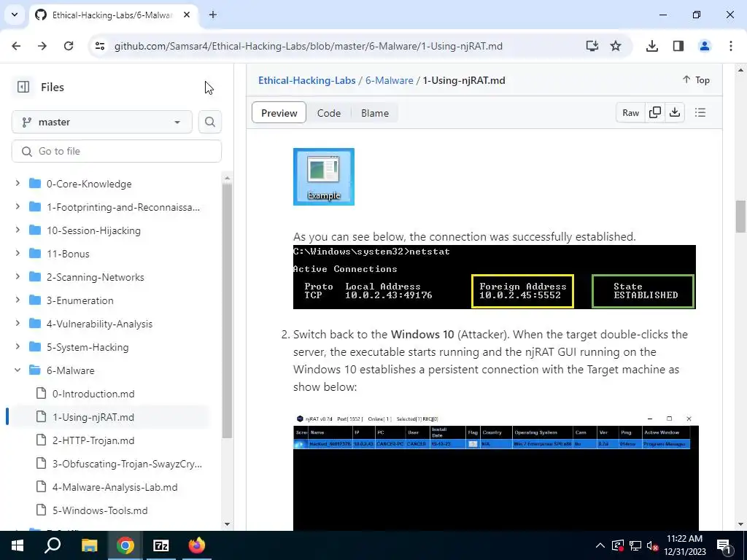747x560 pixels.
Task: Open the Chrome three-dot menu
Action: 731,46
